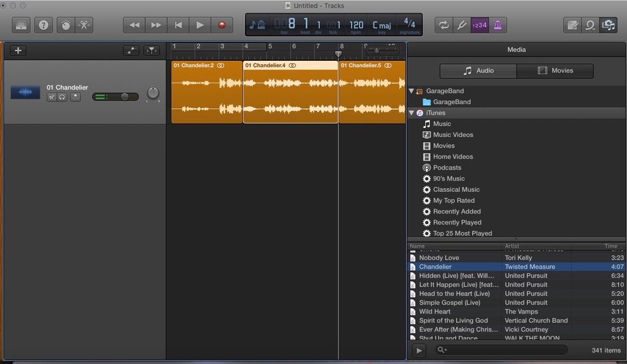Viewport: 627px width, 364px height.
Task: Toggle input monitoring on 01 Chandelier track
Action: pos(75,97)
